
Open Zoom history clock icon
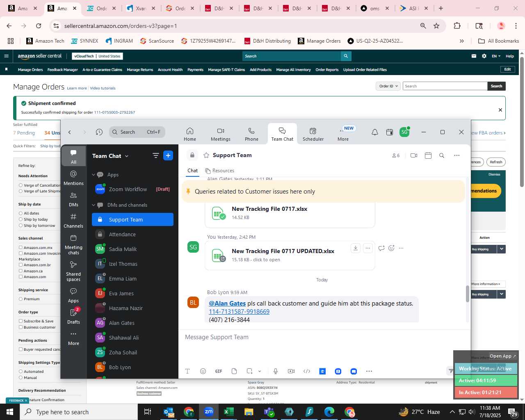tap(99, 132)
